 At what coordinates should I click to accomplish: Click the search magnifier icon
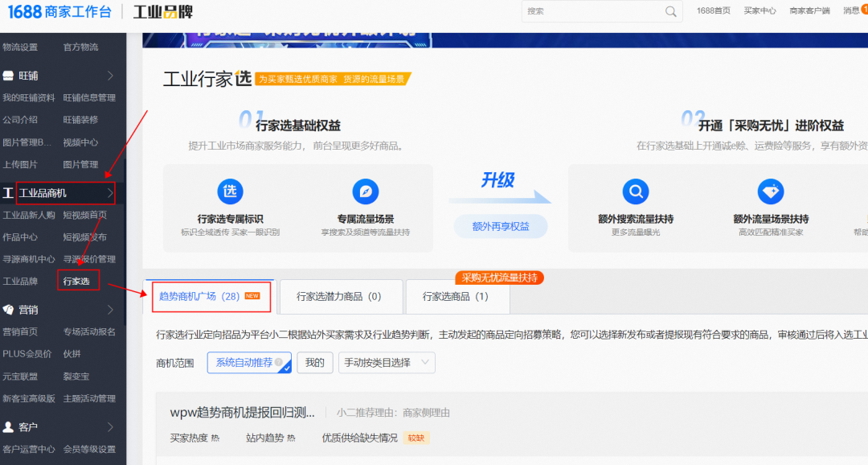point(670,11)
